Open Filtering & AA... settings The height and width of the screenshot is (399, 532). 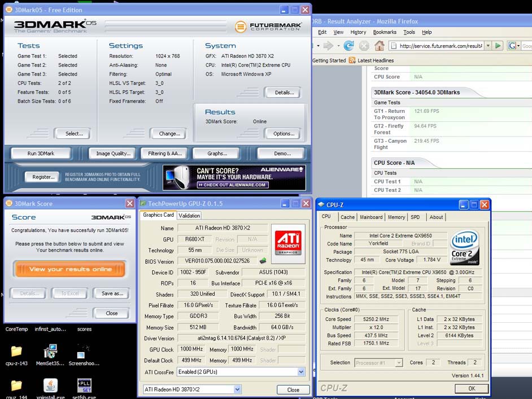(165, 154)
